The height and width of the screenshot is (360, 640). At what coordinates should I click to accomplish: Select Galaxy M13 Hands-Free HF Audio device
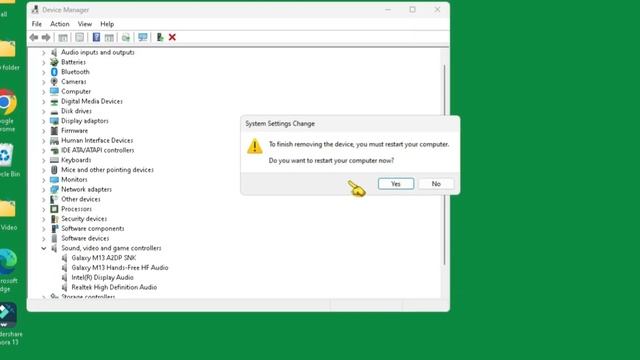[120, 268]
